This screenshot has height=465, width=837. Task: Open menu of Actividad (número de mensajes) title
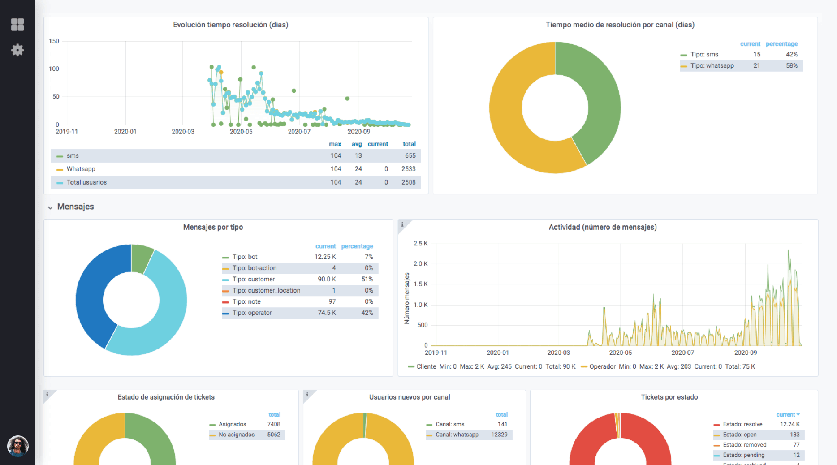[x=603, y=227]
